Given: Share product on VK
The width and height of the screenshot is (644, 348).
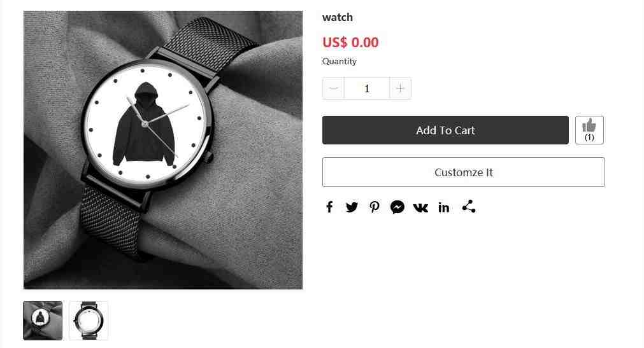Looking at the screenshot, I should [420, 207].
